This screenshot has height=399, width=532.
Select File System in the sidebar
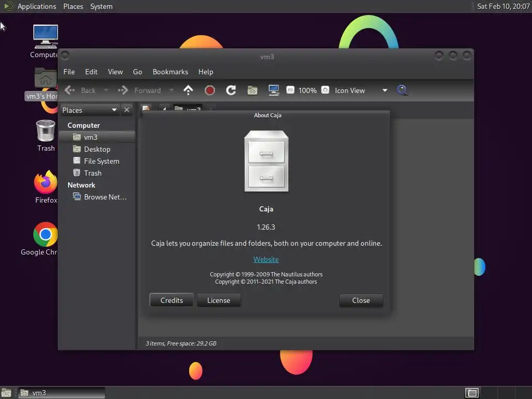(x=97, y=161)
